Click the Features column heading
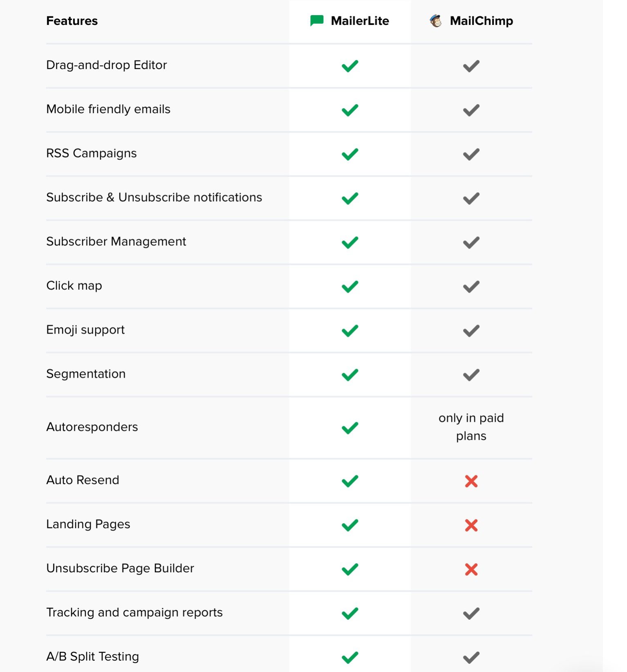Screen dimensions: 627x672 pyautogui.click(x=72, y=21)
